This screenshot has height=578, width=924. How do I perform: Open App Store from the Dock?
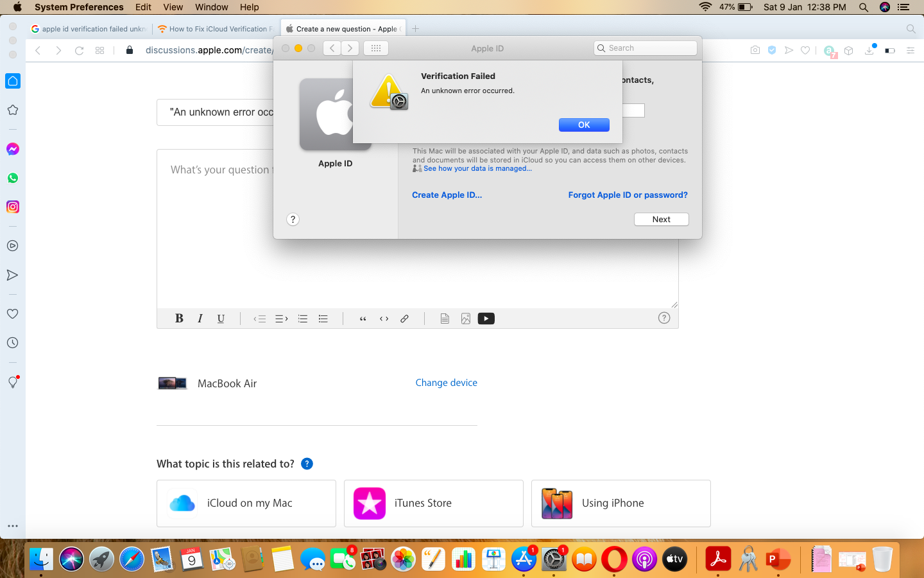pyautogui.click(x=524, y=559)
